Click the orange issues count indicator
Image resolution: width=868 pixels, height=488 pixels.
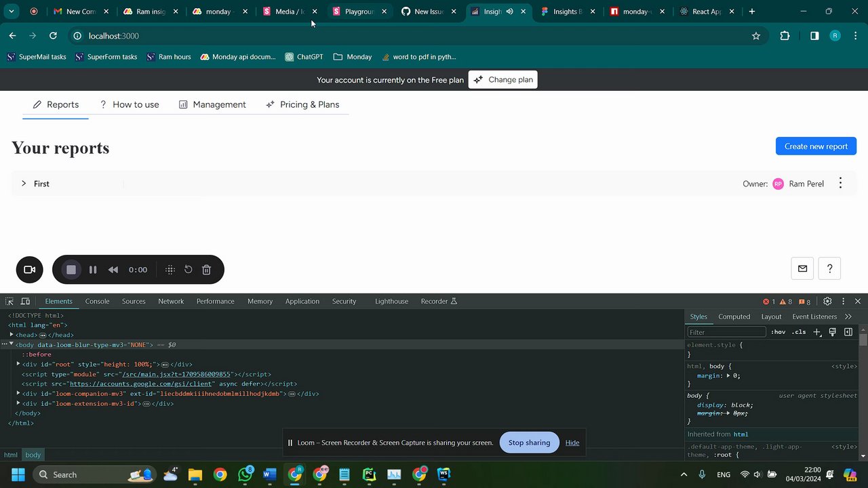(x=804, y=302)
